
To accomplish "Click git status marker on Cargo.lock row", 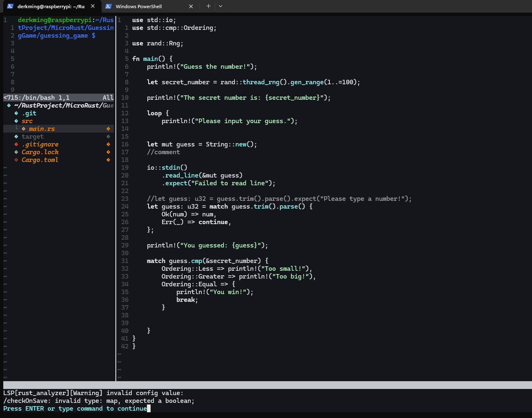I will pyautogui.click(x=108, y=152).
